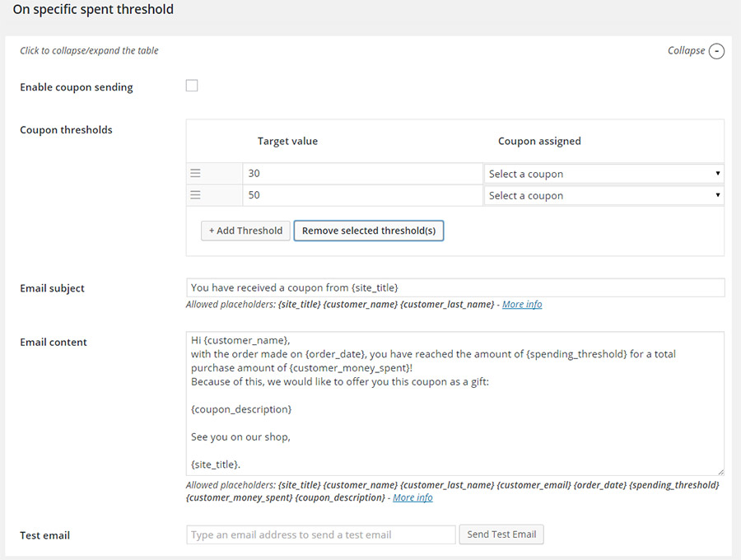This screenshot has width=741, height=560.
Task: Click 'Click to collapse/expand the table' text
Action: [x=89, y=50]
